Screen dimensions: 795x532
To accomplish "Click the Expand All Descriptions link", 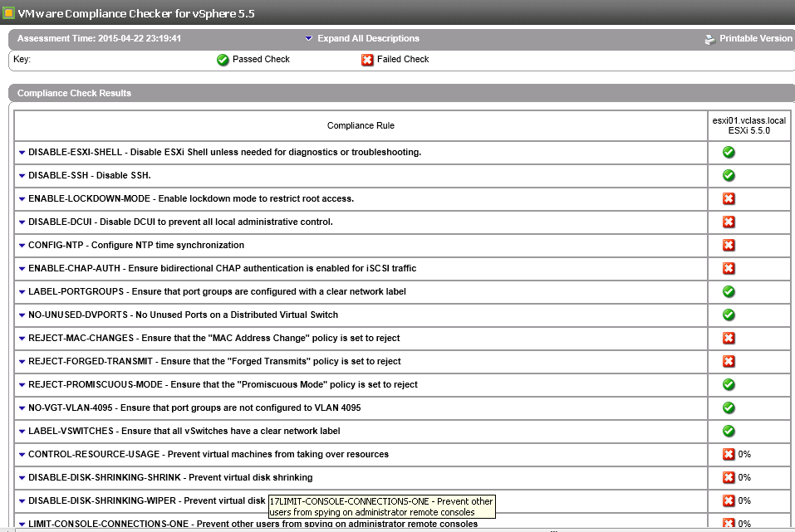I will pyautogui.click(x=368, y=38).
